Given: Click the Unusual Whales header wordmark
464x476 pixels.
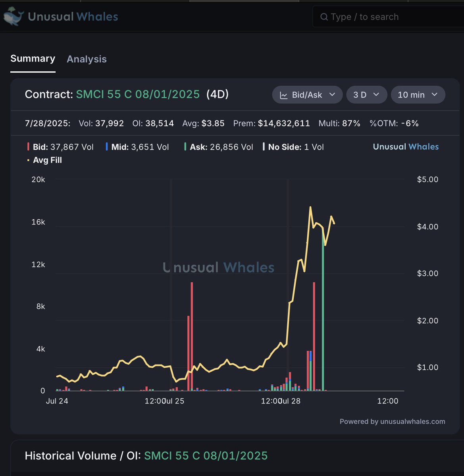Looking at the screenshot, I should click(x=73, y=17).
